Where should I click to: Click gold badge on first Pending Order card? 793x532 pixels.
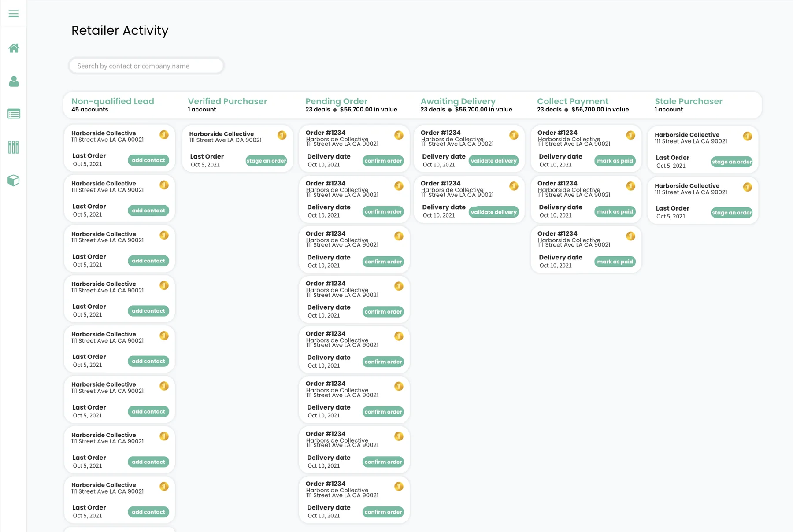(x=399, y=135)
